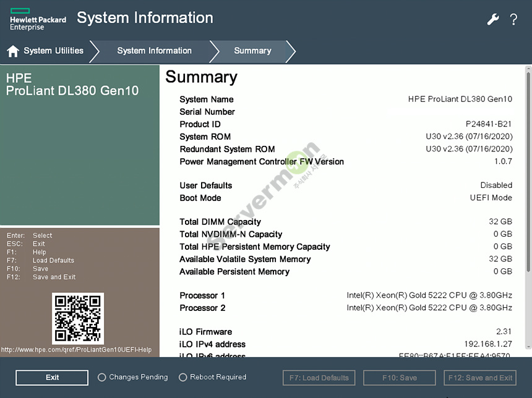Select Processor 1 Xeon Gold 5222 value
Image resolution: width=532 pixels, height=398 pixels.
429,295
